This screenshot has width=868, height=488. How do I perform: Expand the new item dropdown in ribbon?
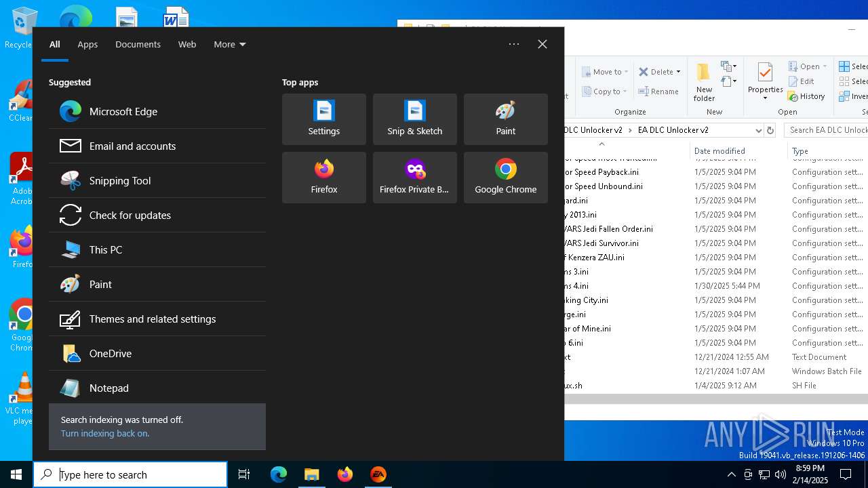(x=729, y=66)
